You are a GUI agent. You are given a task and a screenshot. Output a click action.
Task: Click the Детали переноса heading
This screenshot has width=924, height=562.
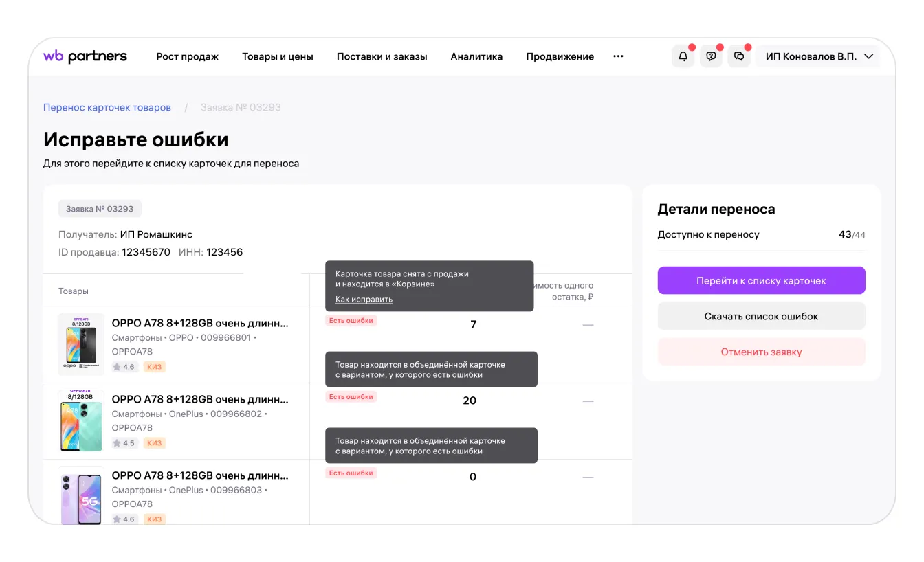point(716,210)
